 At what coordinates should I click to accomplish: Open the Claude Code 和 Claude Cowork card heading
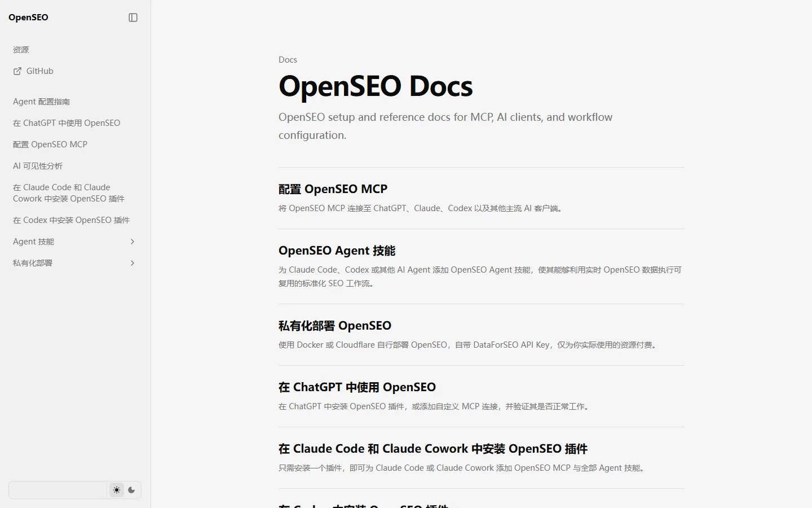tap(433, 449)
